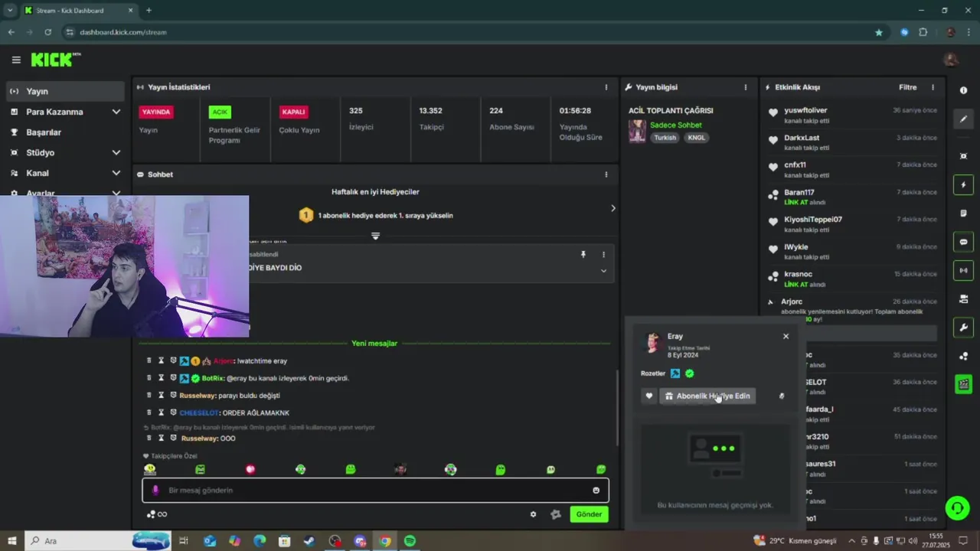The width and height of the screenshot is (980, 551).
Task: Open Spotify from the Windows taskbar
Action: (410, 541)
